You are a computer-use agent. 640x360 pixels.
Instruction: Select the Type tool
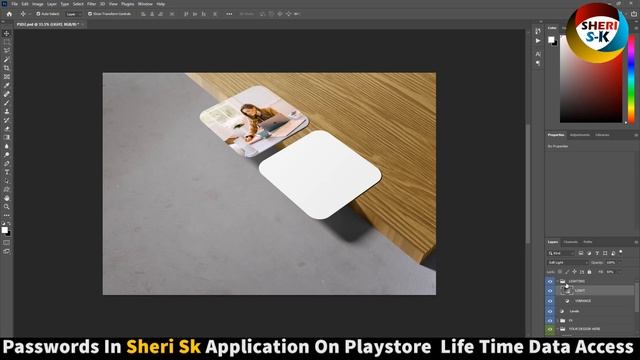click(x=7, y=172)
